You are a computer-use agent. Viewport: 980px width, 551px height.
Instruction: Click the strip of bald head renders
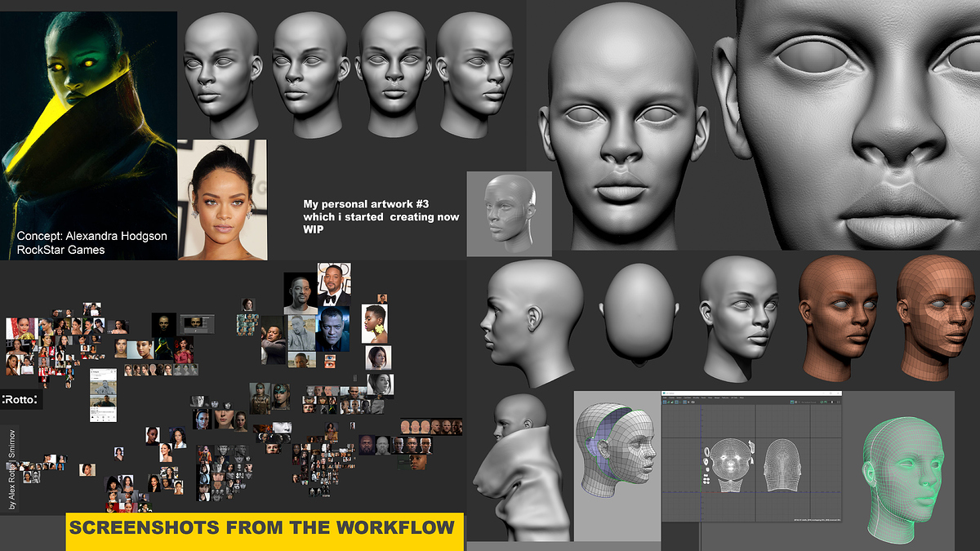click(431, 427)
